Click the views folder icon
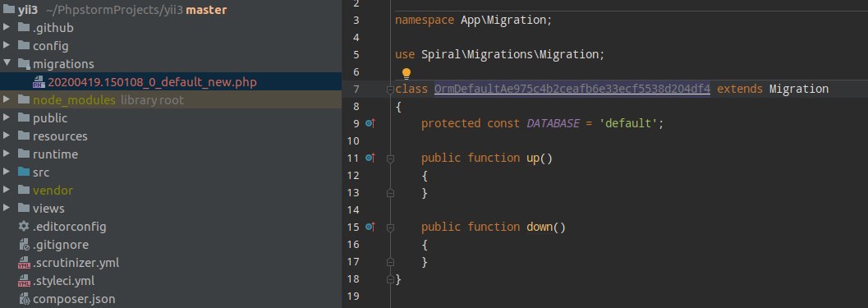Screen dimensions: 868x308 tap(24, 208)
